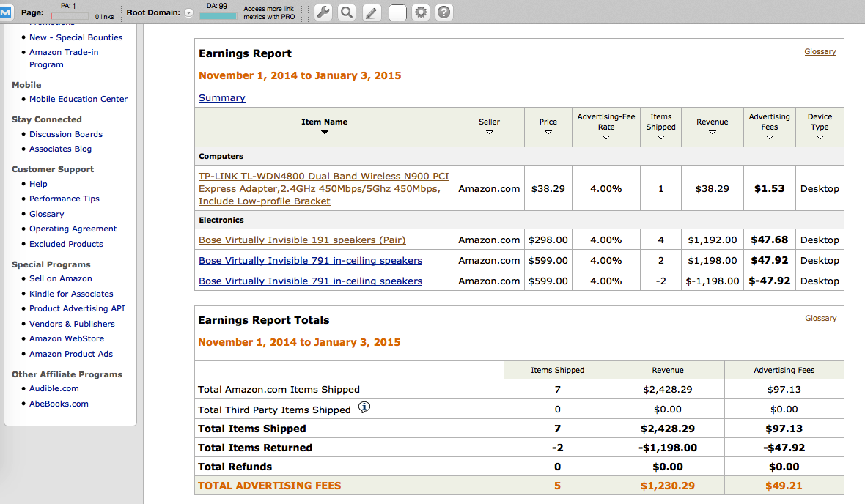Open Excluded Products link
Viewport: 865px width, 504px height.
tap(66, 244)
